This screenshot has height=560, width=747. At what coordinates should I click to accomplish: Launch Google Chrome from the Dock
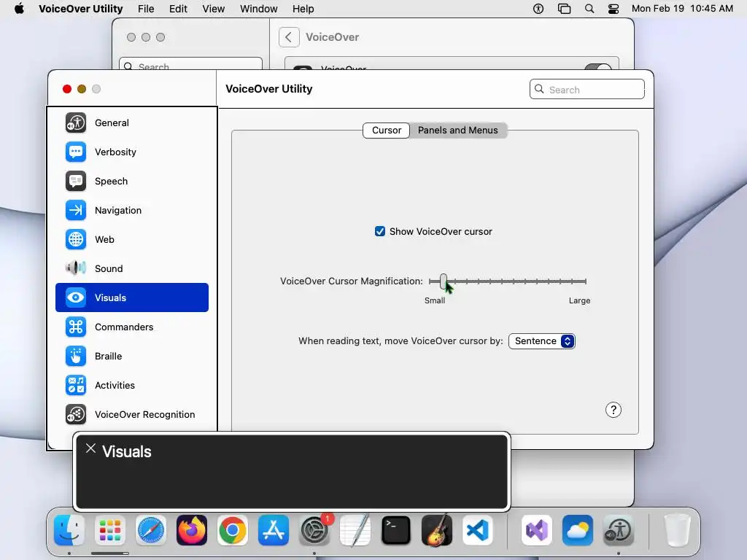tap(233, 530)
